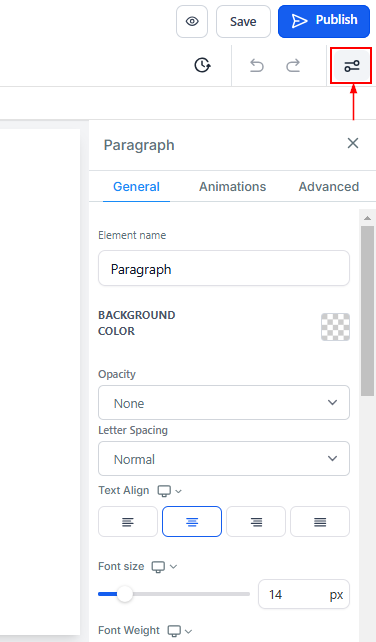Switch to the Advanced tab
The height and width of the screenshot is (642, 376).
[329, 187]
